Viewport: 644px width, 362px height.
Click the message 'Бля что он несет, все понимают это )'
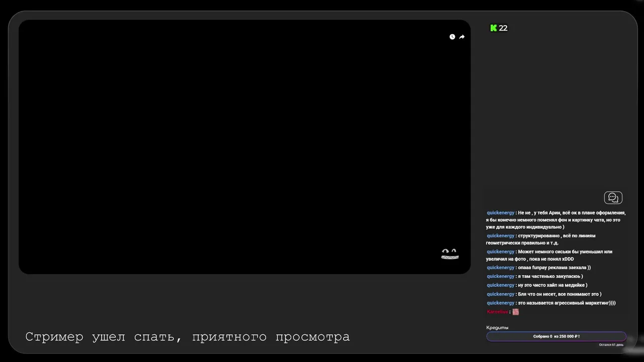pyautogui.click(x=559, y=294)
